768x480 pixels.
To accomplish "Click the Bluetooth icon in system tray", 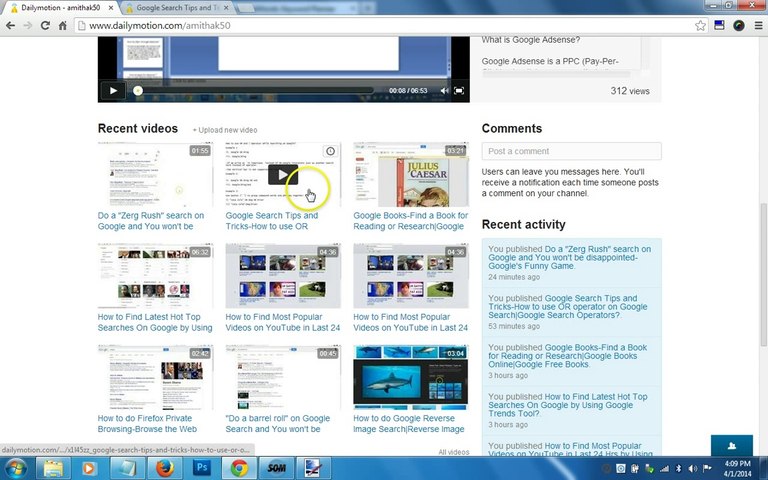I will tap(678, 469).
